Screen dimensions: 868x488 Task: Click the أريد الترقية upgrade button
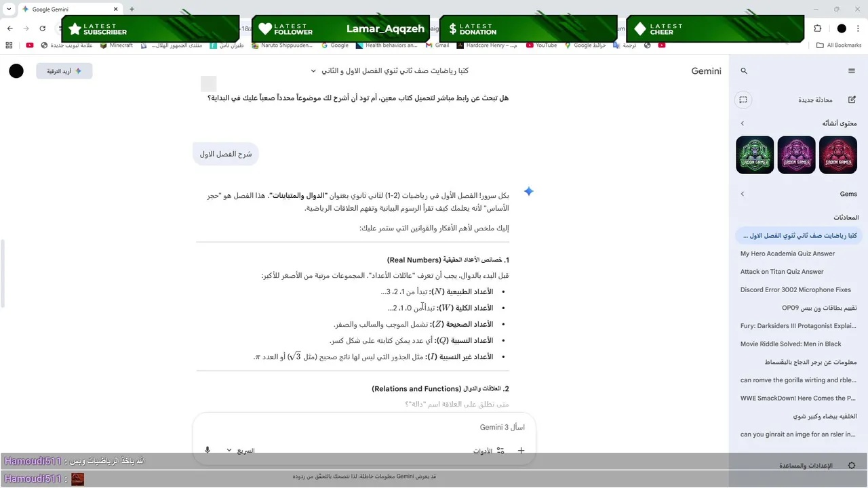pyautogui.click(x=64, y=71)
